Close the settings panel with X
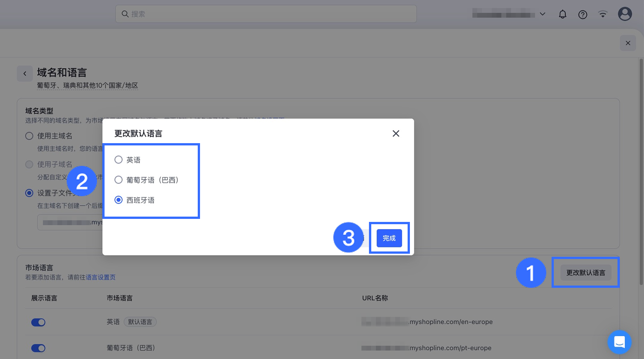The image size is (644, 359). click(628, 43)
